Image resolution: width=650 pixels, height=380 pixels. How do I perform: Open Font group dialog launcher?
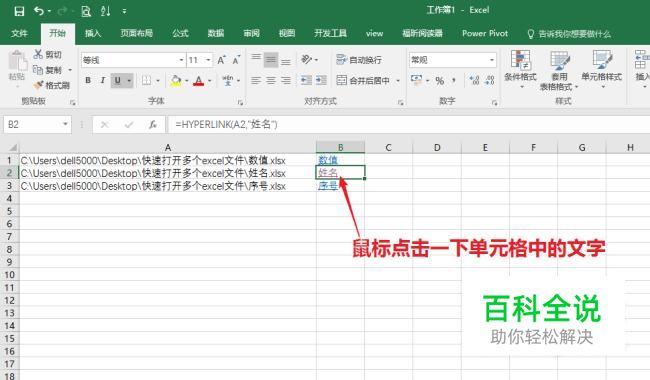tap(240, 102)
